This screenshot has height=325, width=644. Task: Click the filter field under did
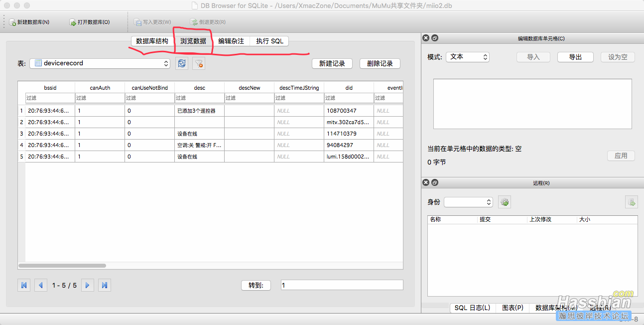click(349, 98)
